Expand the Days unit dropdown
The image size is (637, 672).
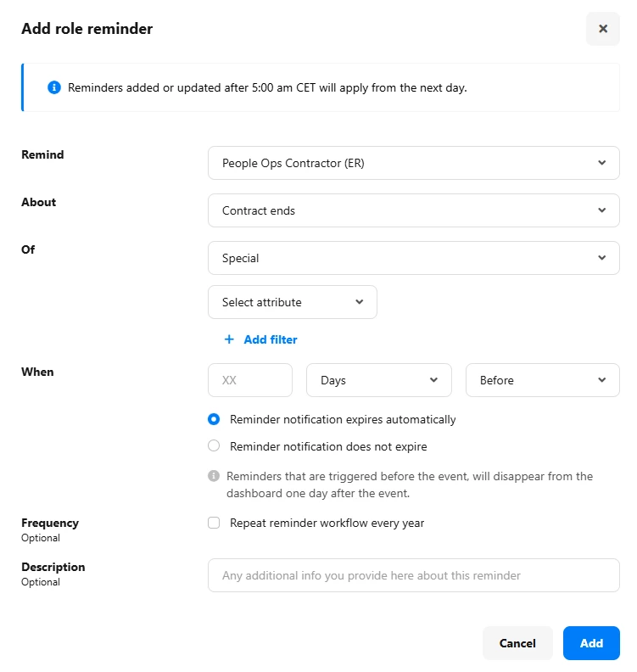[378, 380]
